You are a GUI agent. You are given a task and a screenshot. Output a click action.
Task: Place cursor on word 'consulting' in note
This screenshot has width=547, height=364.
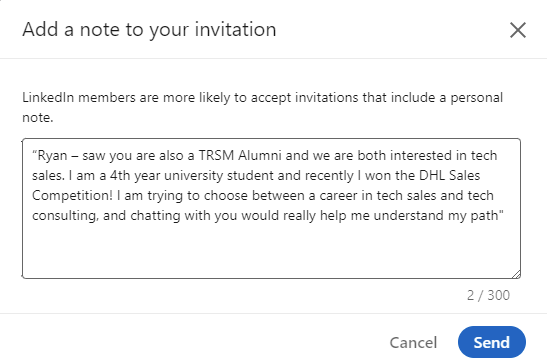(x=65, y=216)
